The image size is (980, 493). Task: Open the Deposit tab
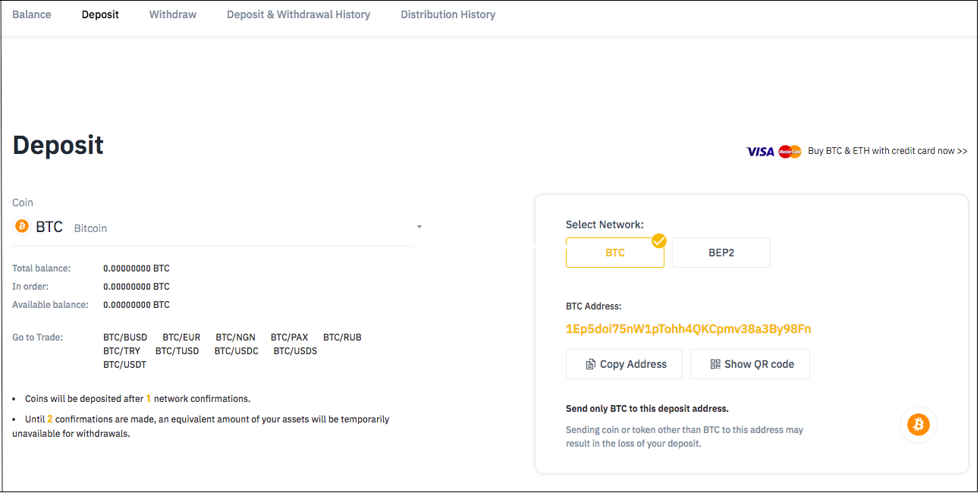pos(100,14)
